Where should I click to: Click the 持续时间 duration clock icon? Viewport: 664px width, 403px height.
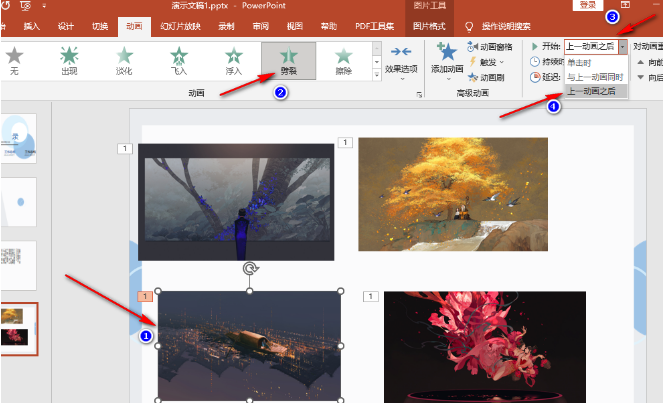point(535,62)
